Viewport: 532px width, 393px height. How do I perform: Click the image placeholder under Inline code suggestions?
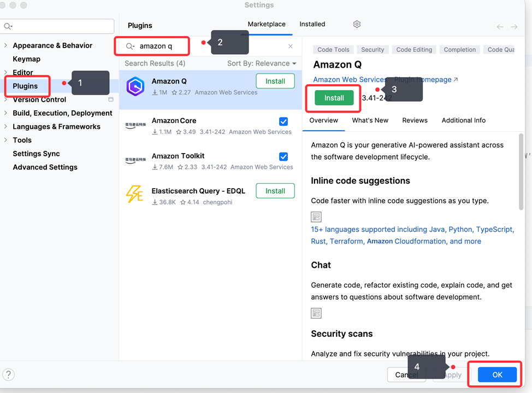click(316, 216)
